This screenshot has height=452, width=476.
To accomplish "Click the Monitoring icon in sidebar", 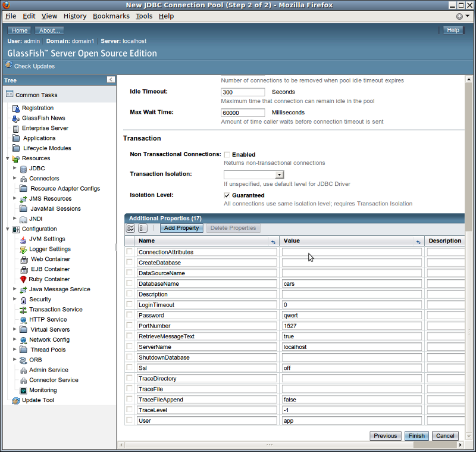I will pyautogui.click(x=23, y=390).
